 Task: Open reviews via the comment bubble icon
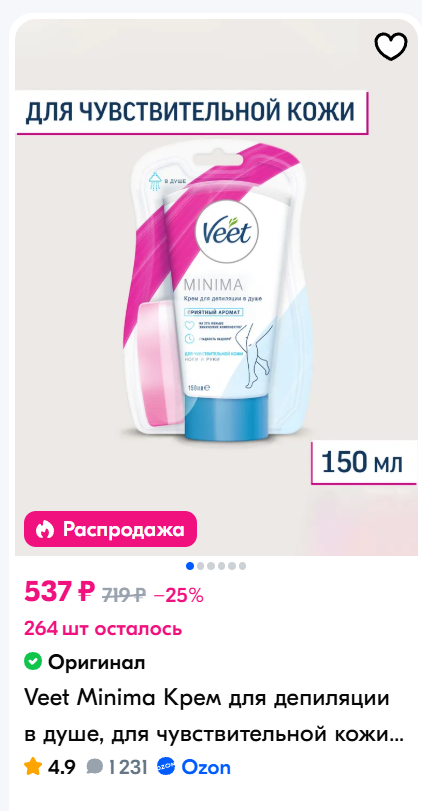(94, 767)
